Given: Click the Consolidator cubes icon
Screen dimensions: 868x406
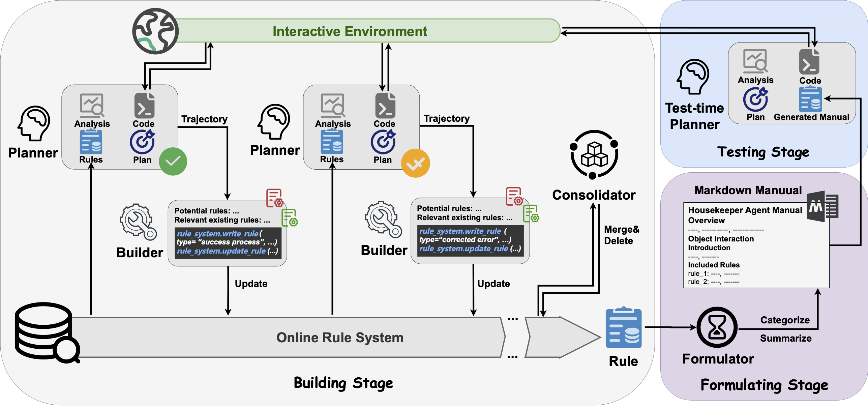Looking at the screenshot, I should 594,155.
